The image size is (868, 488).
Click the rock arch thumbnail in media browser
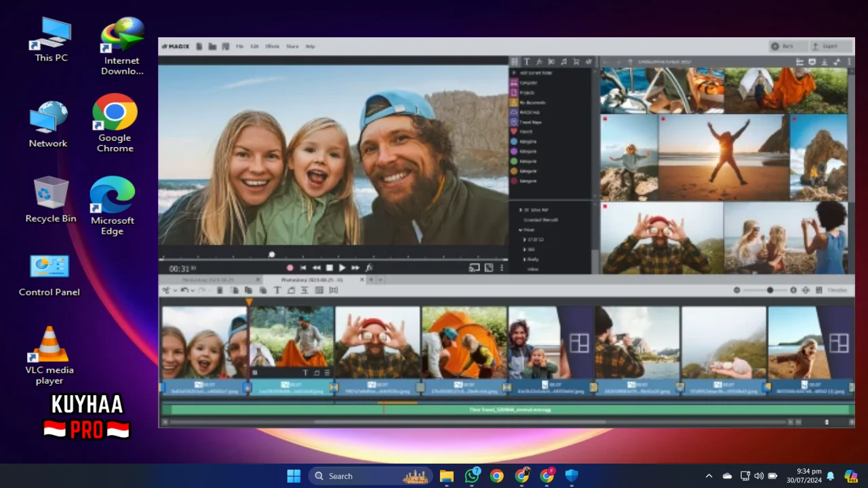coord(818,157)
